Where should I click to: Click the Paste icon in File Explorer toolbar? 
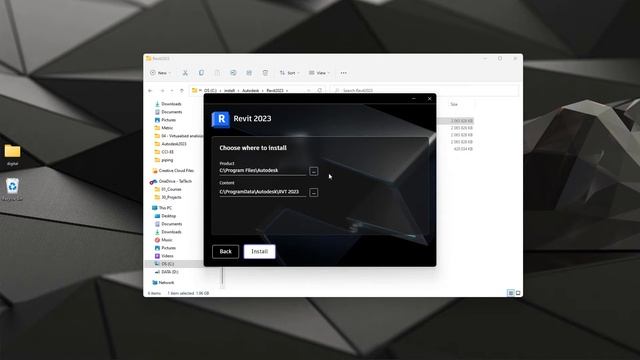tap(217, 73)
